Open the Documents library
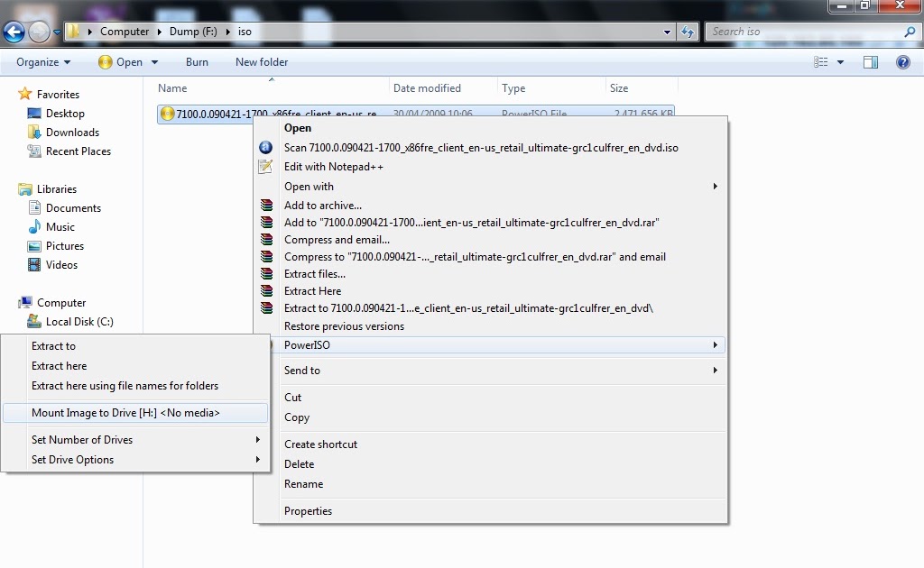The image size is (924, 568). pos(73,207)
